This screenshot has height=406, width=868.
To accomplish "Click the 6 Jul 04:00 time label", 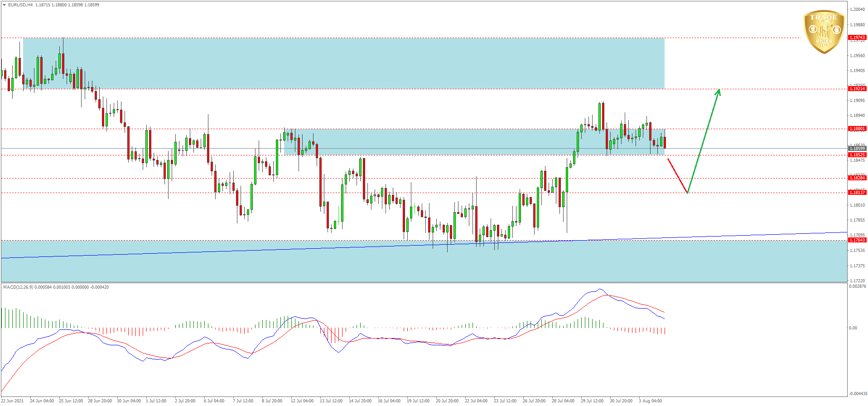I will 214,401.
